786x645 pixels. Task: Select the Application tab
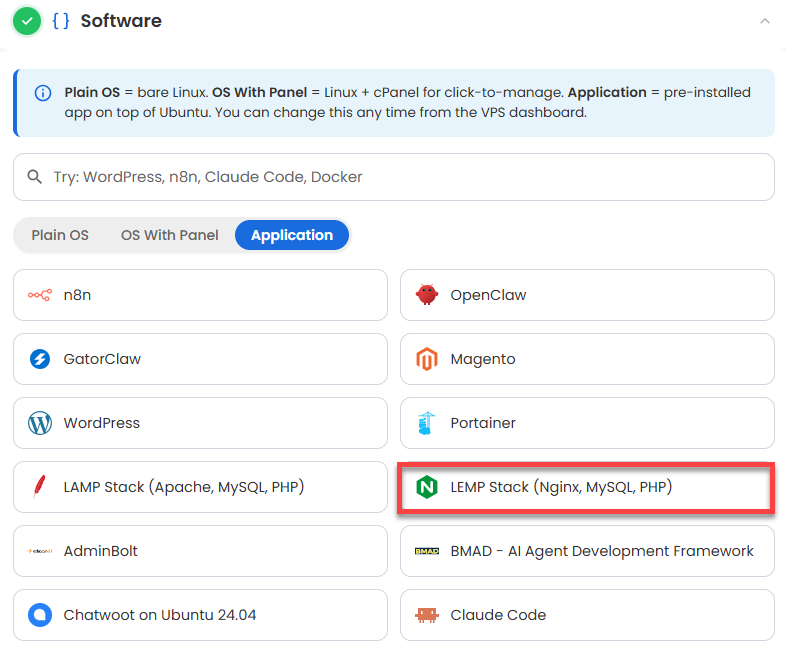[292, 235]
